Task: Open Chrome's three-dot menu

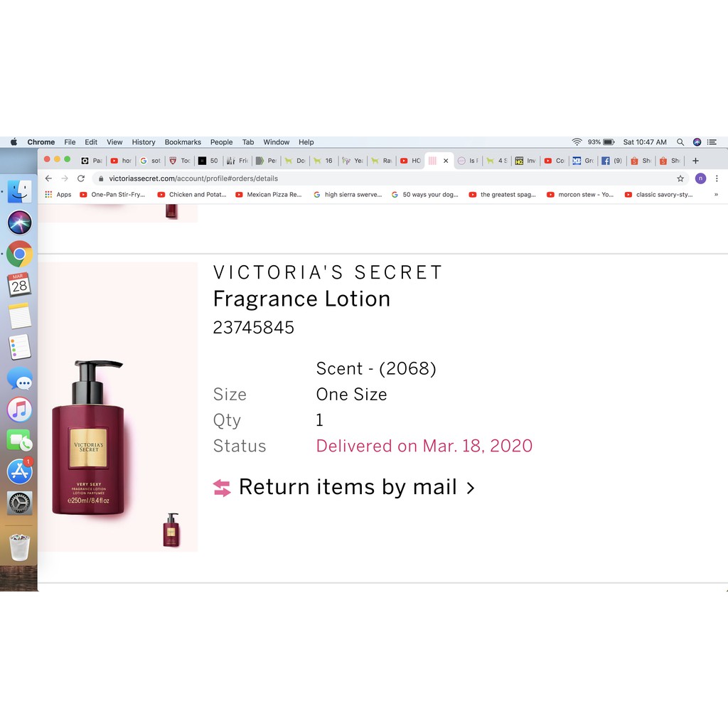Action: coord(717,178)
